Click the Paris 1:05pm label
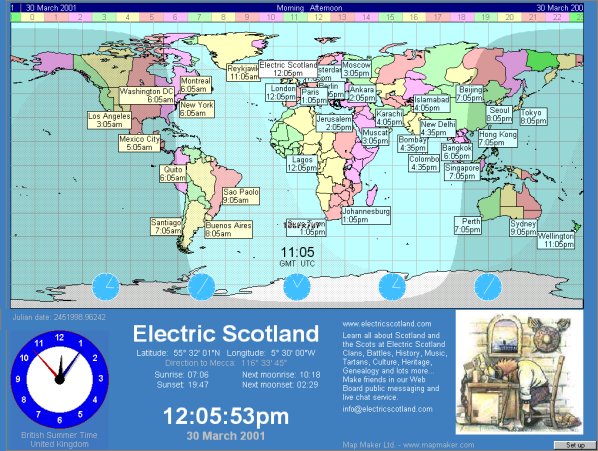Image resolution: width=598 pixels, height=451 pixels. 314,96
